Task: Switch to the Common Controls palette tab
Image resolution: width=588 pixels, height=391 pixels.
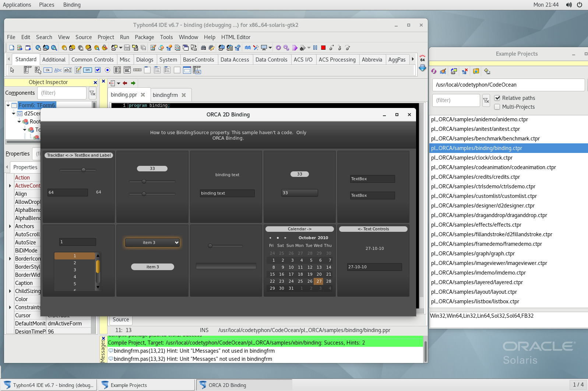Action: [92, 60]
